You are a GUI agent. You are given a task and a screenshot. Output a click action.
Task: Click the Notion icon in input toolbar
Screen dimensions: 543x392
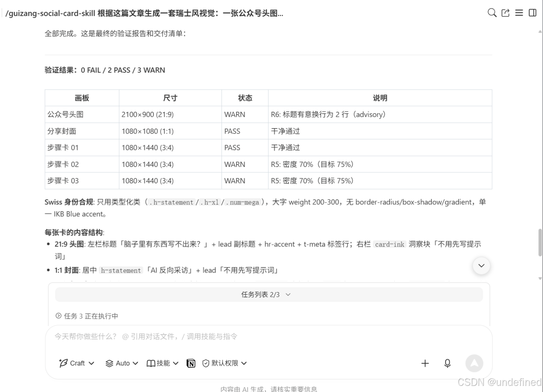coord(191,363)
